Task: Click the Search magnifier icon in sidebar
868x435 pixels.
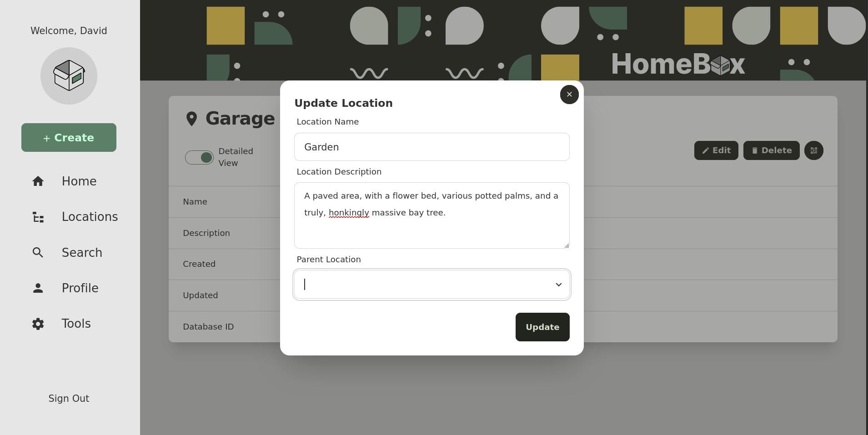Action: coord(38,253)
